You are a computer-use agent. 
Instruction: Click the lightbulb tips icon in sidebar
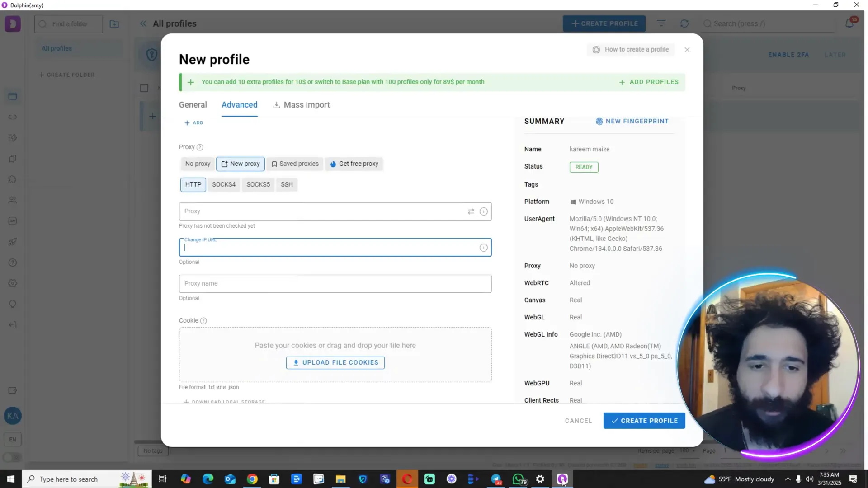point(13,304)
